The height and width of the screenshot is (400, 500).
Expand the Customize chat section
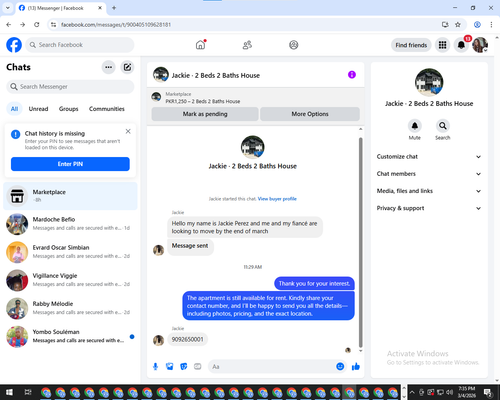(429, 157)
